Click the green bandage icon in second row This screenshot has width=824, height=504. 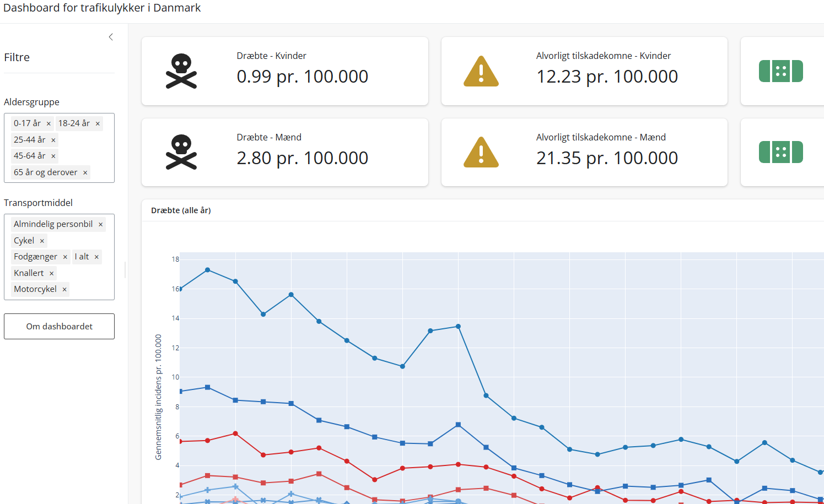pyautogui.click(x=780, y=153)
